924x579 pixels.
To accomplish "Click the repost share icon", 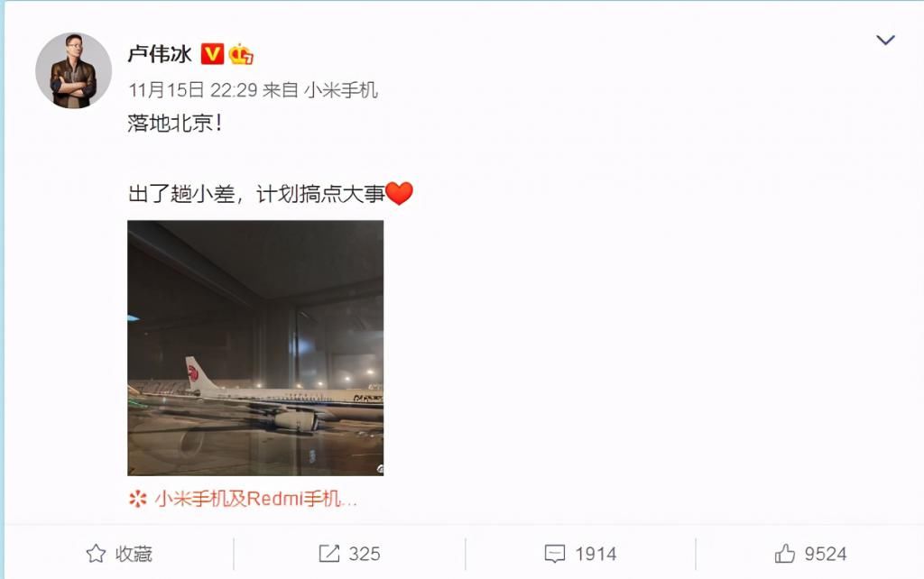I will click(x=328, y=554).
